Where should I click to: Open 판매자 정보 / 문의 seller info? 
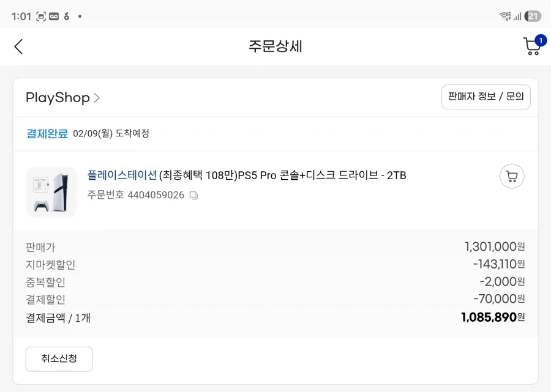(x=486, y=97)
